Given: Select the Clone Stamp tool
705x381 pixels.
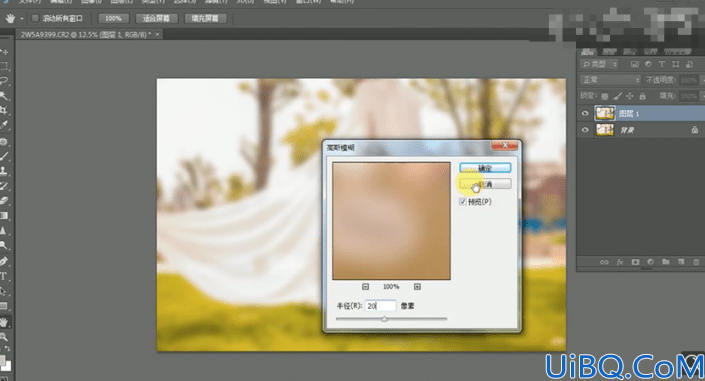Looking at the screenshot, I should point(4,171).
